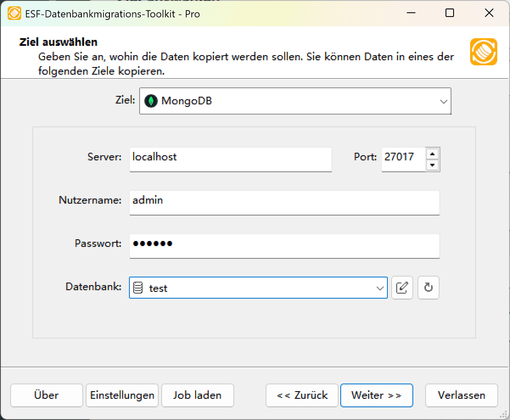
Task: Click the database icon inside the Datenbank field
Action: [x=138, y=288]
